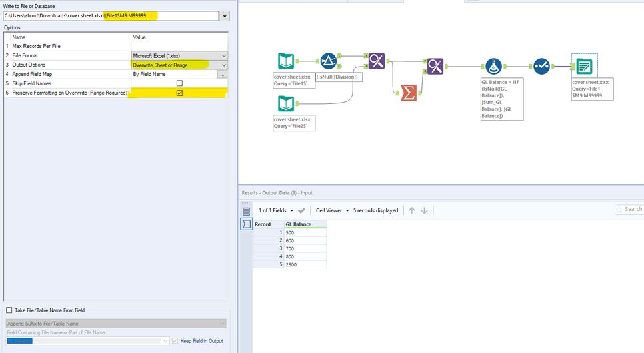The height and width of the screenshot is (353, 644).
Task: Click the results messages view icon
Action: click(x=246, y=212)
